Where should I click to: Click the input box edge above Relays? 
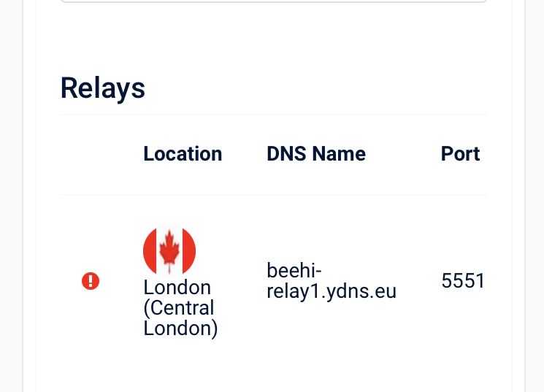click(x=274, y=1)
